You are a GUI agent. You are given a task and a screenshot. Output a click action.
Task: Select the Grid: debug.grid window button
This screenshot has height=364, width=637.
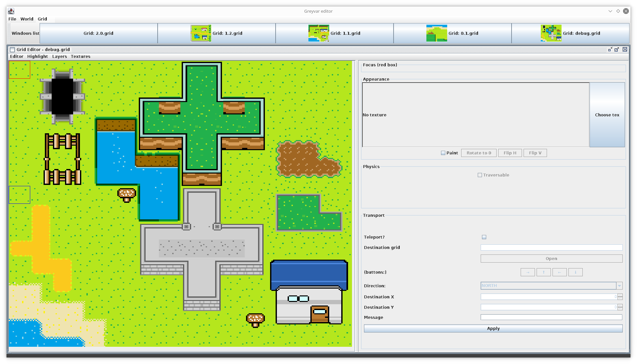[x=570, y=33]
